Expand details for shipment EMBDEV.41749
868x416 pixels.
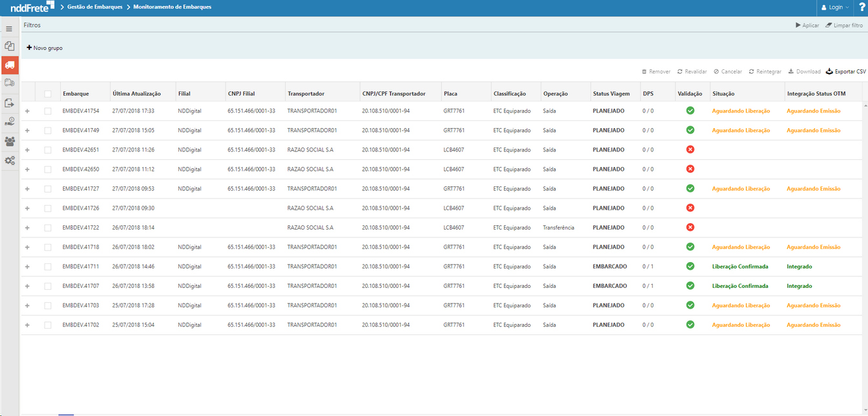point(26,130)
